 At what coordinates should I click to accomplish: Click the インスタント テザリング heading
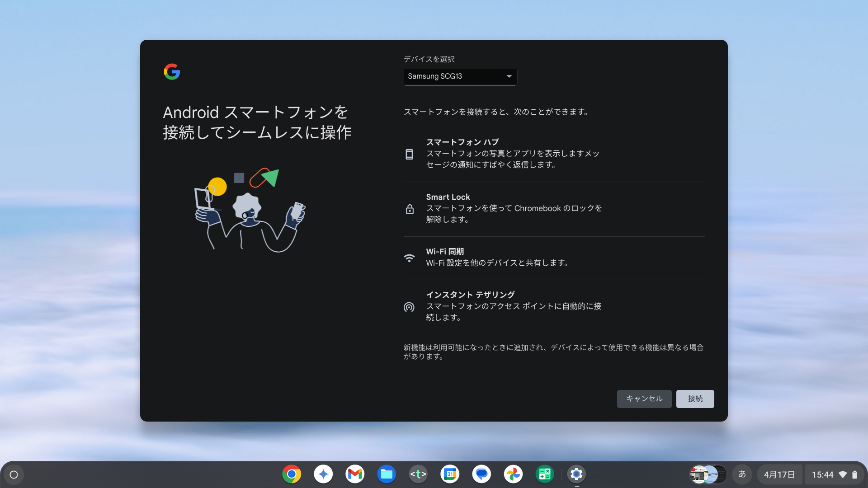(x=470, y=295)
